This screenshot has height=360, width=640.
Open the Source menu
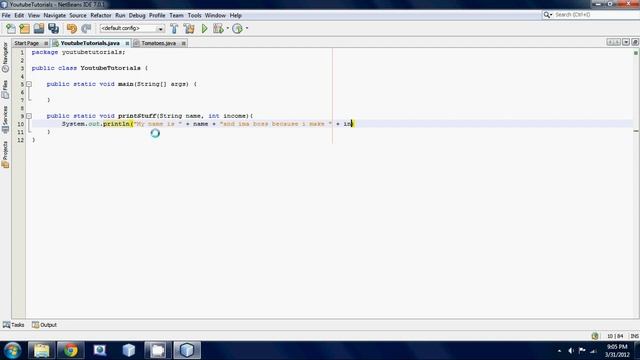pyautogui.click(x=78, y=15)
